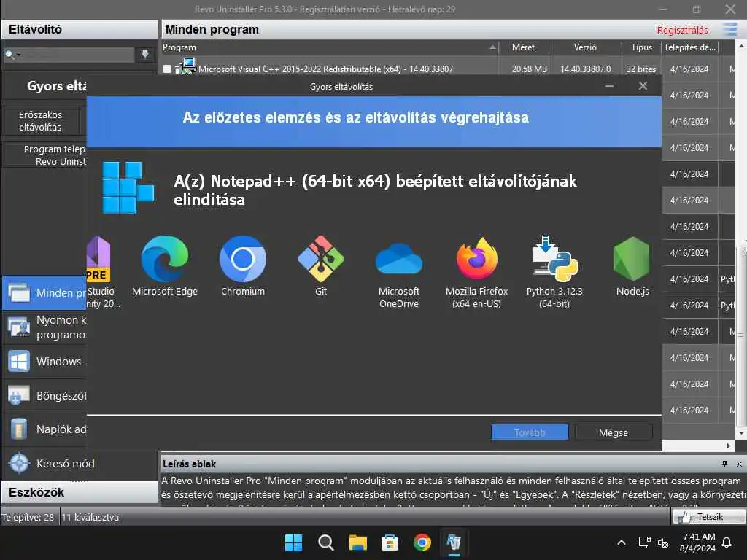The width and height of the screenshot is (747, 560).
Task: Click the pin button next to search field
Action: [x=145, y=54]
